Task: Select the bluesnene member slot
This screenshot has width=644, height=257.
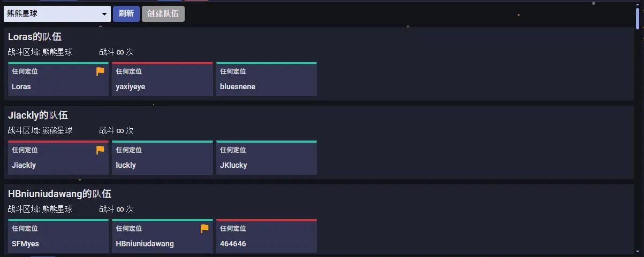Action: (x=267, y=79)
